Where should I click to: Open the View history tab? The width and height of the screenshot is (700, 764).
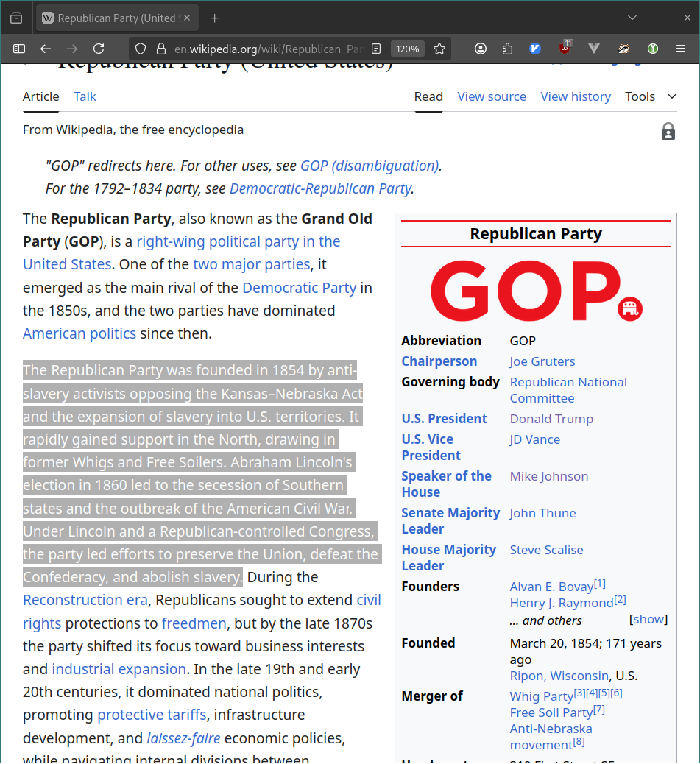[576, 96]
